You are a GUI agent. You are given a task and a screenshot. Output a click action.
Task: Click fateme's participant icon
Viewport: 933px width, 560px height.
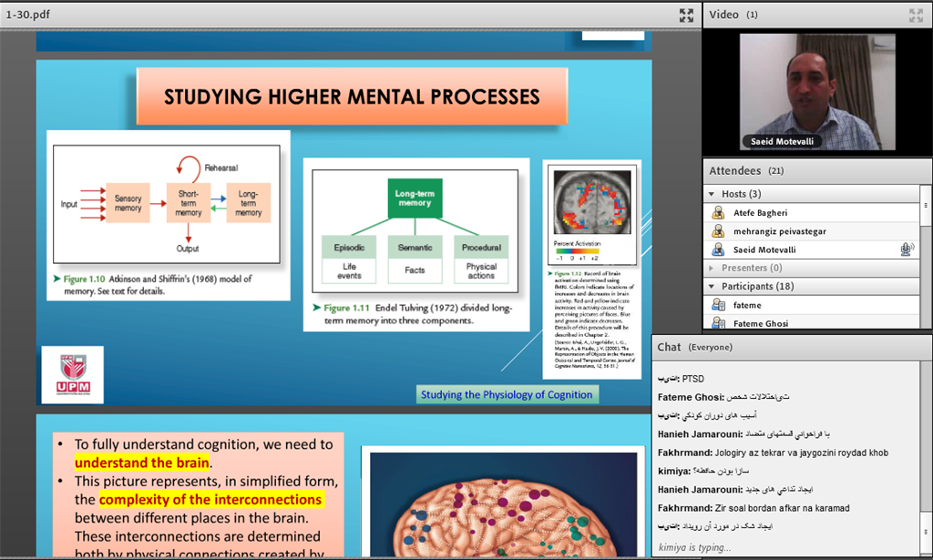click(x=718, y=305)
